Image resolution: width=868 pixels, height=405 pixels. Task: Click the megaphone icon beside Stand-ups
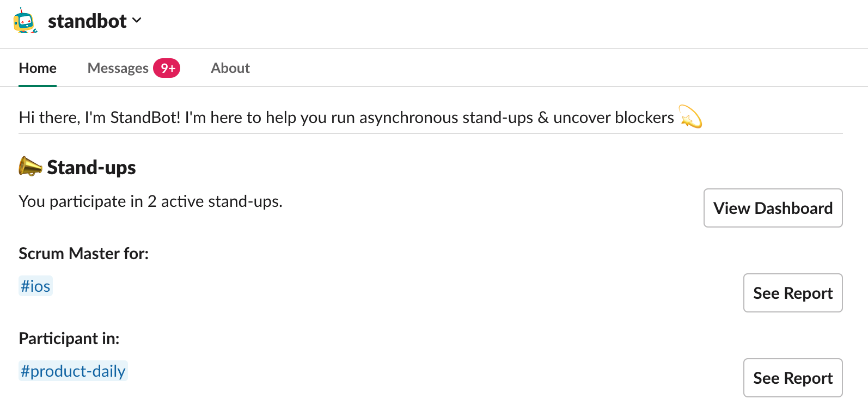point(30,167)
